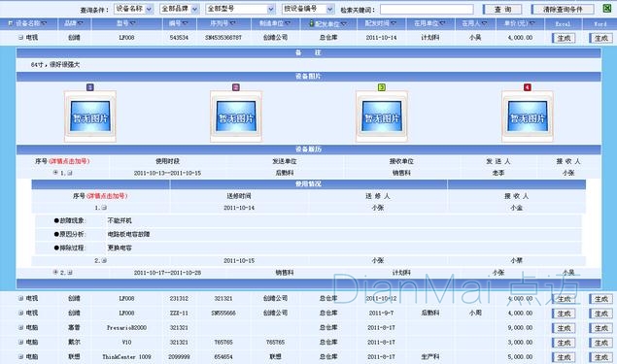
Task: Click the purple number 1 image badge
Action: point(90,87)
